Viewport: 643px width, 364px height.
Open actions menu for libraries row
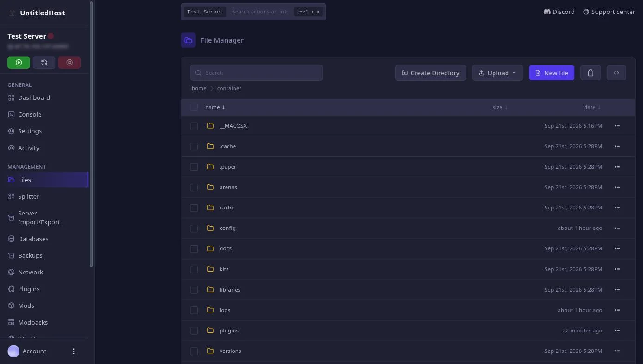coord(617,290)
